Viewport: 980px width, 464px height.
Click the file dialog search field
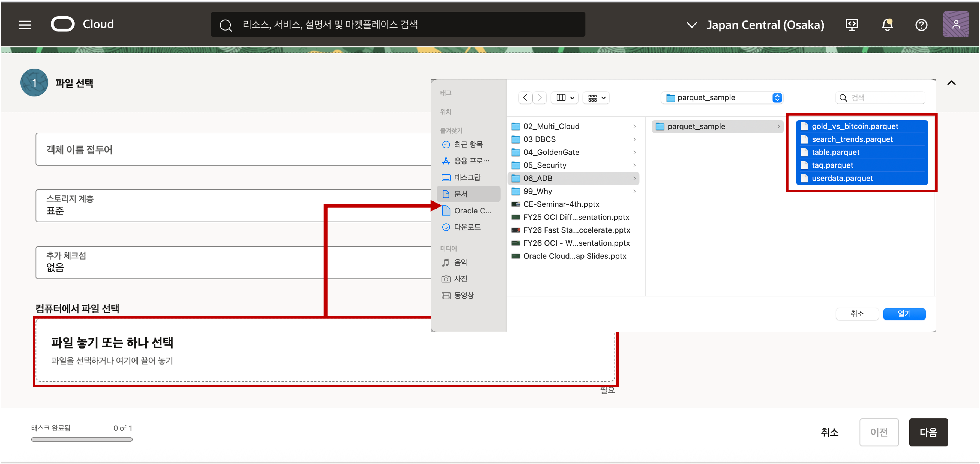880,98
